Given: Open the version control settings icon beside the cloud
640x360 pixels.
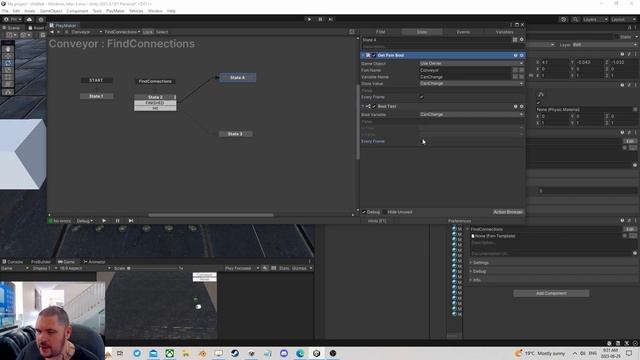Looking at the screenshot, I should [x=41, y=19].
